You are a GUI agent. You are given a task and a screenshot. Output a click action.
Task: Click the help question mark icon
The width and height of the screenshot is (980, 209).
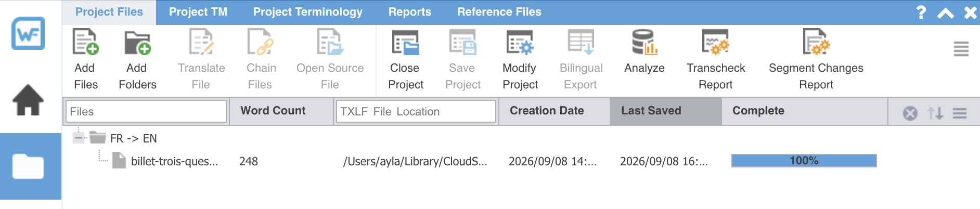pyautogui.click(x=921, y=12)
